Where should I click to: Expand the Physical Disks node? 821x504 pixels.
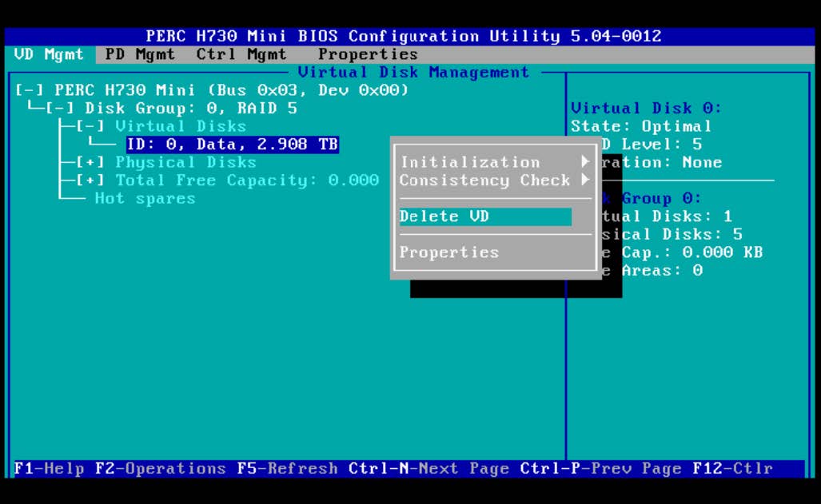(x=90, y=162)
